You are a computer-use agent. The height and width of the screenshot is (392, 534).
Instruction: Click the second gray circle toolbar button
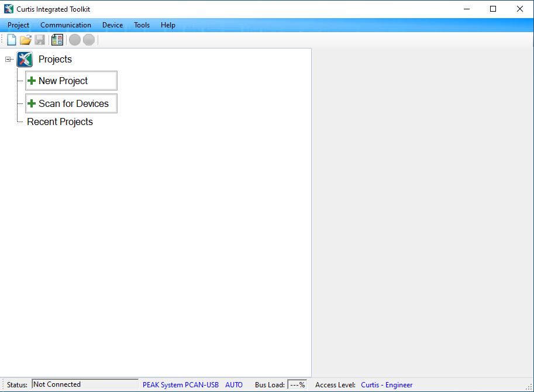(x=89, y=40)
